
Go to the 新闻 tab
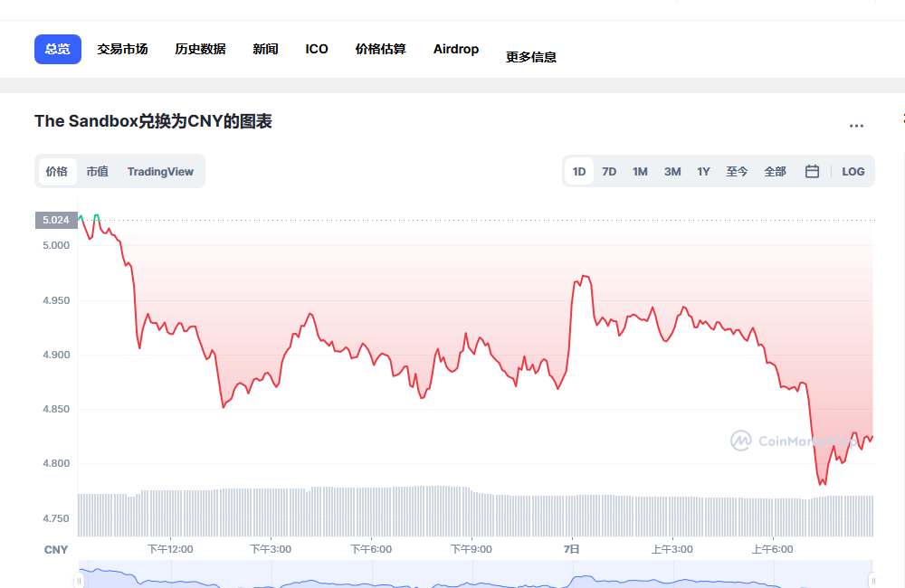click(265, 49)
